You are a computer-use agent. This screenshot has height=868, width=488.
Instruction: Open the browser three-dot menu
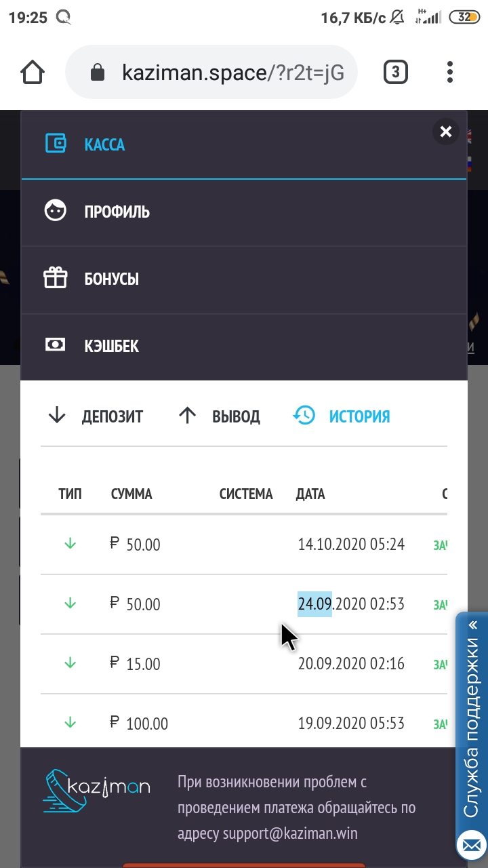pyautogui.click(x=450, y=72)
